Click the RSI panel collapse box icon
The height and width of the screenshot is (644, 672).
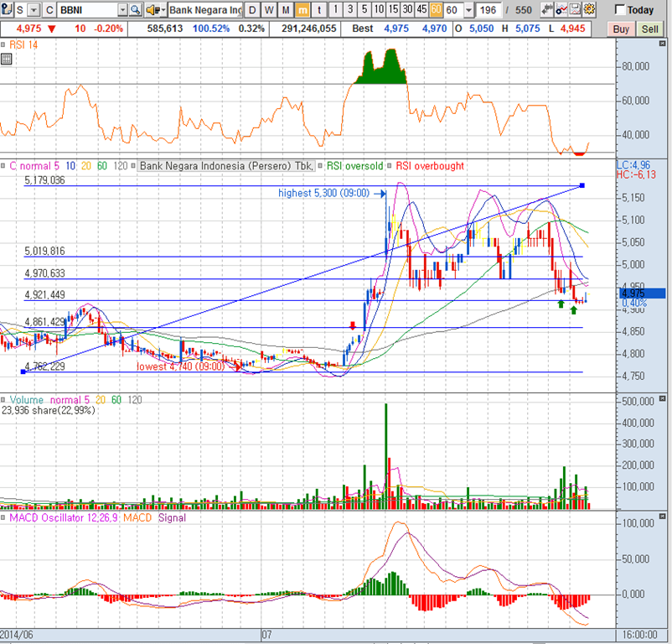click(x=663, y=44)
